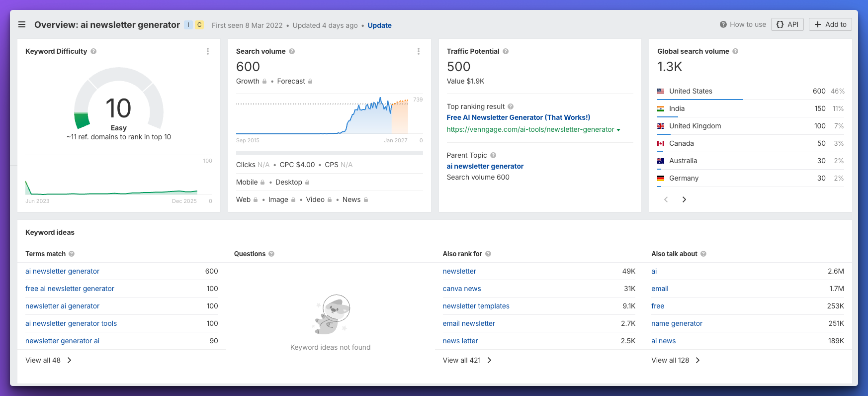Open Keyword Difficulty card options menu
The width and height of the screenshot is (868, 396).
point(208,51)
